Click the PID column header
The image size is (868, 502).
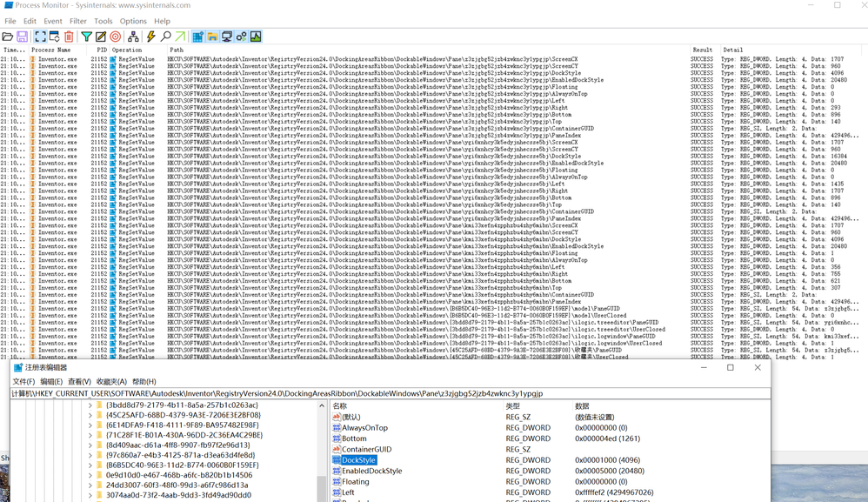click(100, 50)
